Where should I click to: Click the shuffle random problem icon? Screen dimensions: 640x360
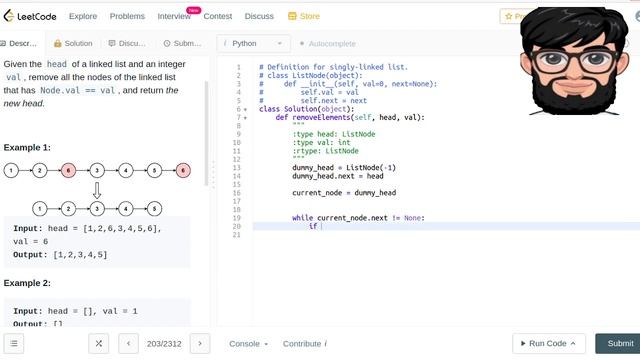(98, 344)
